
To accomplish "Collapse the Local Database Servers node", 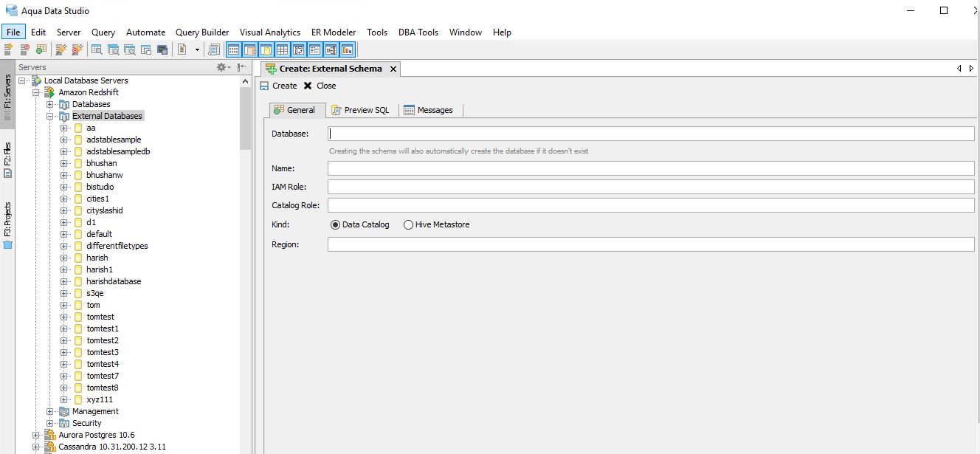I will (21, 80).
